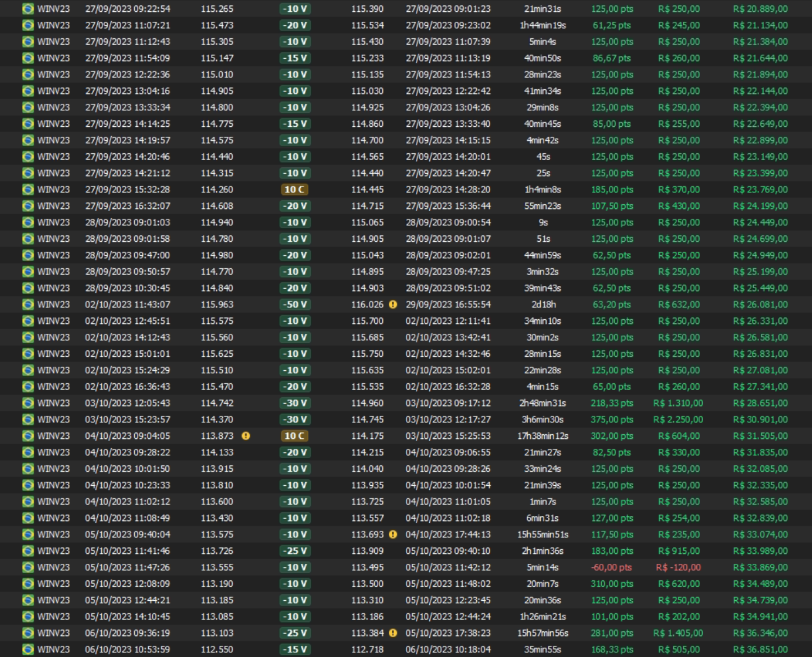Click the -50 V quantity badge
Screen dimensions: 812x657
click(x=294, y=305)
